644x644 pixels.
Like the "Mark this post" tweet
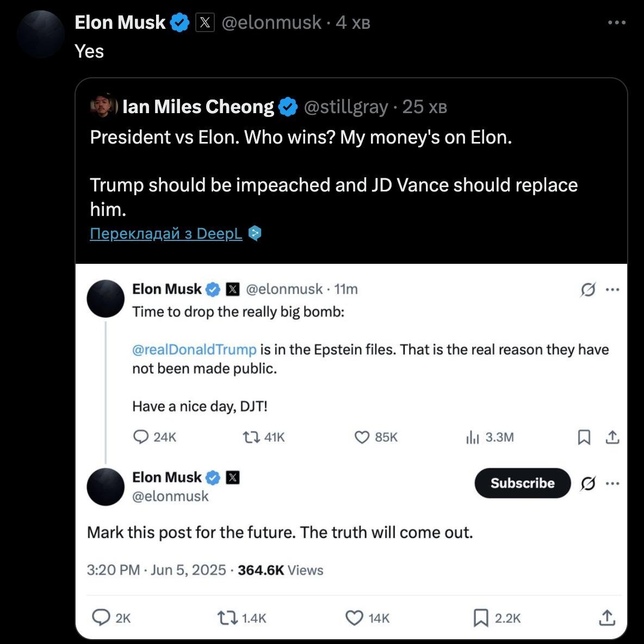pos(354,618)
